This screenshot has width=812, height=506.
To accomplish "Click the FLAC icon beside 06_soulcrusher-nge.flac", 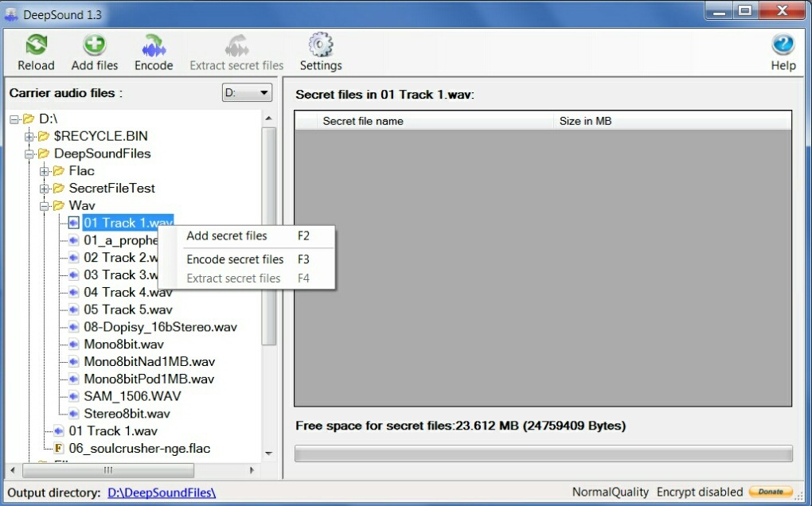I will 59,449.
